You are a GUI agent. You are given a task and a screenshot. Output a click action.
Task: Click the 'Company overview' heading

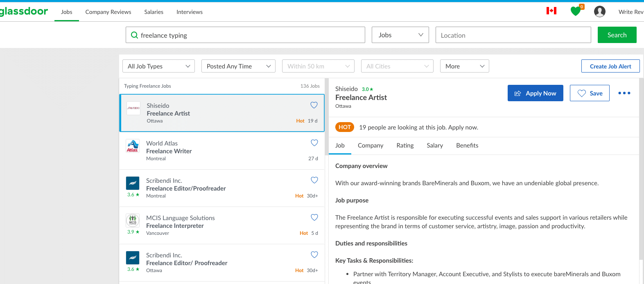tap(361, 166)
